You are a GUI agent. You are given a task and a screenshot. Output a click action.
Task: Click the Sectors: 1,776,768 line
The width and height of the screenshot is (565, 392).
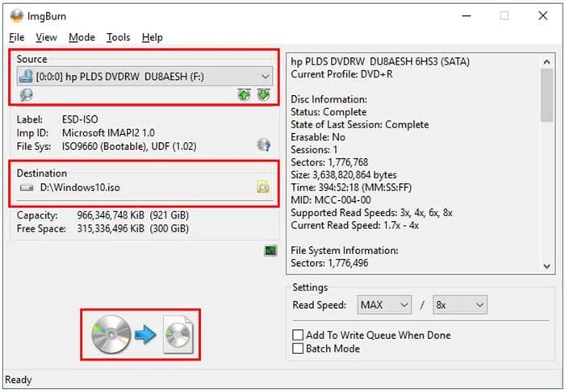(x=329, y=162)
